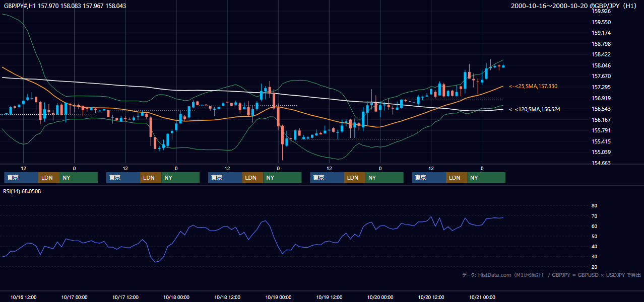644x302 pixels.
Task: Click the 10/19 12:00 date label
Action: point(329,297)
